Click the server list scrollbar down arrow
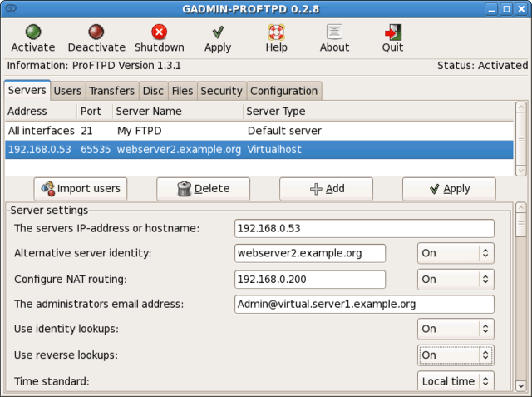Screen dimensions: 532x397 point(521,170)
